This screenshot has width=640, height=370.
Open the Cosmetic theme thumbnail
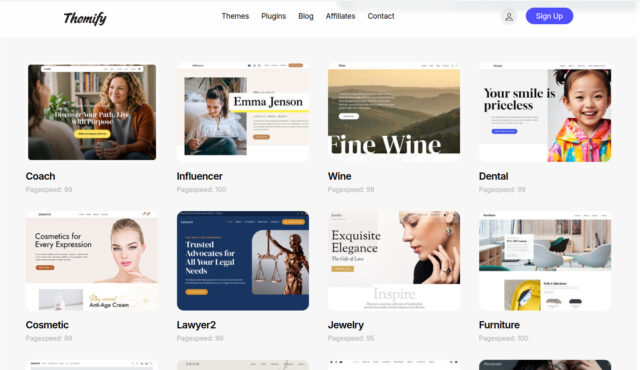[x=92, y=261]
